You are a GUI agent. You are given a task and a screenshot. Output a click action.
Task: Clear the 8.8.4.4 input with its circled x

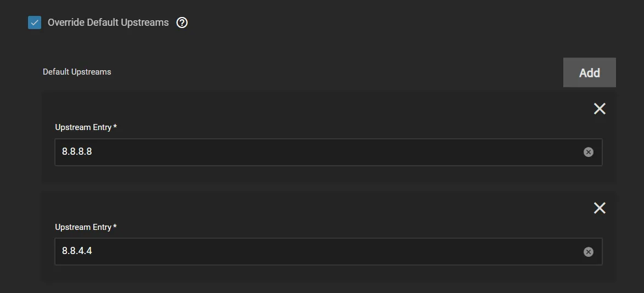click(589, 252)
